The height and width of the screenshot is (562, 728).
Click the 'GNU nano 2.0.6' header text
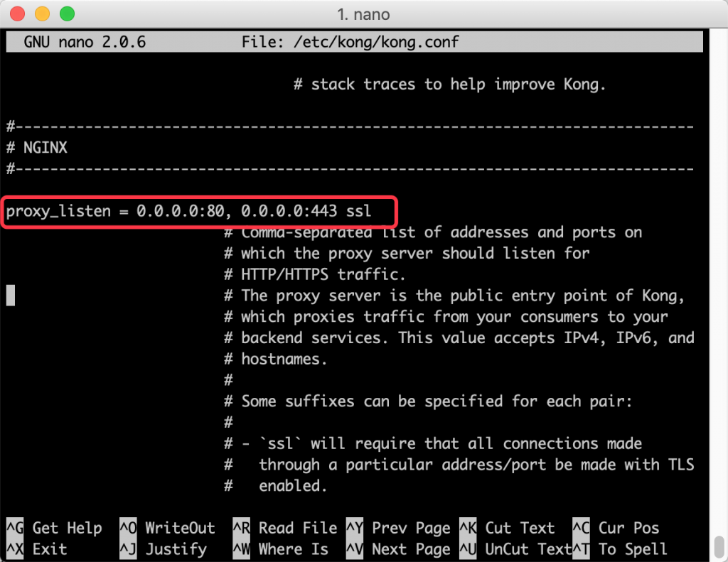85,42
